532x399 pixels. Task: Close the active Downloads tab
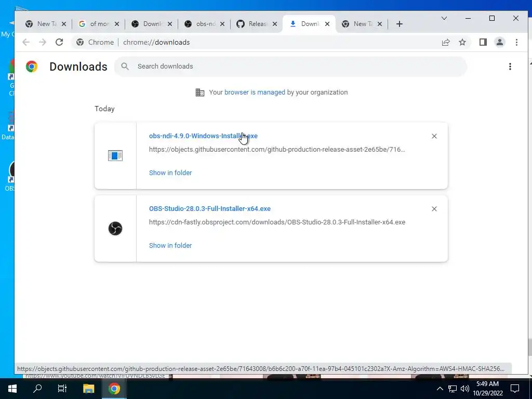[327, 24]
